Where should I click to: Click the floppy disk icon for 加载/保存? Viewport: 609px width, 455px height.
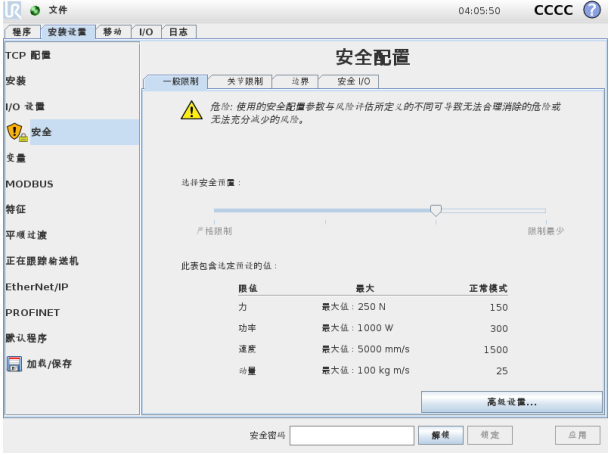pyautogui.click(x=14, y=363)
